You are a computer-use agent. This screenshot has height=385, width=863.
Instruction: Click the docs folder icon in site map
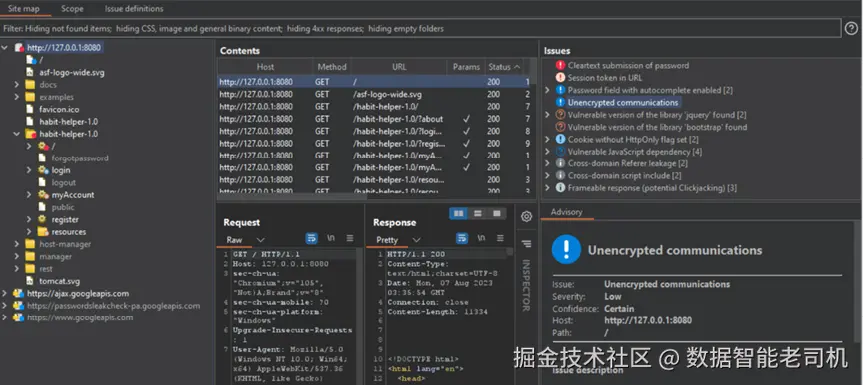pos(30,85)
